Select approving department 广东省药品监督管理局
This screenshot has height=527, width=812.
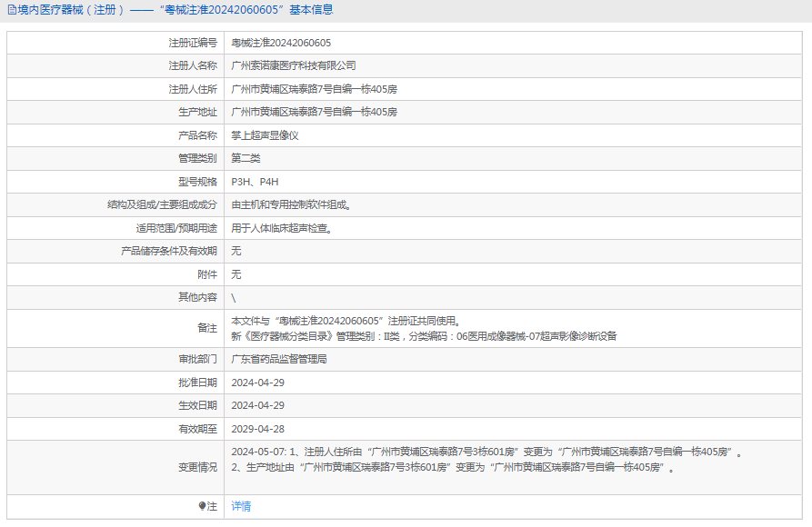(278, 359)
